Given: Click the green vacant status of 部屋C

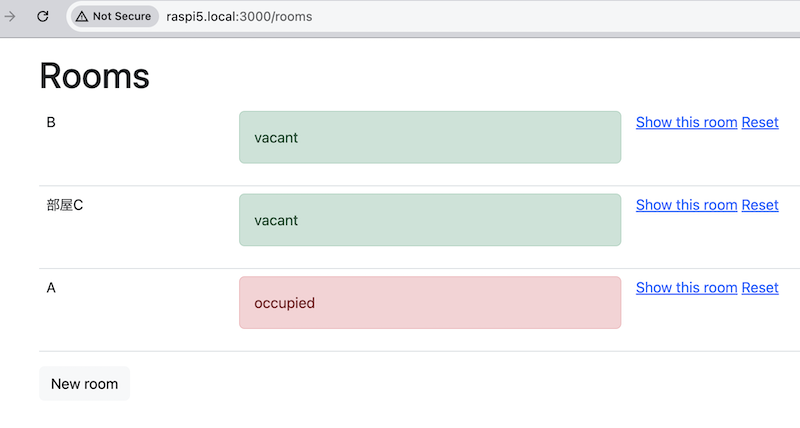Looking at the screenshot, I should (430, 220).
